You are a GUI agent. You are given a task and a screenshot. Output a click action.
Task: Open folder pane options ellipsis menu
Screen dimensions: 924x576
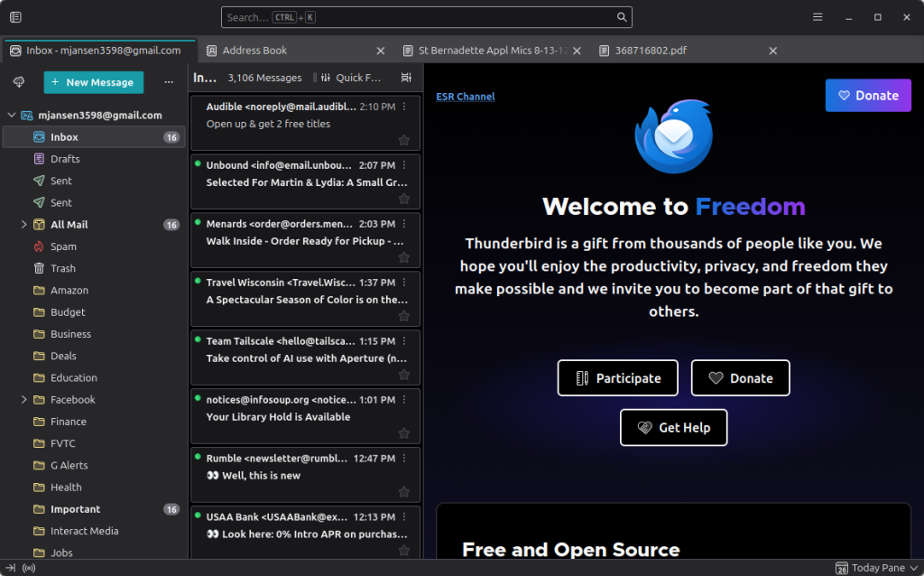pos(169,82)
